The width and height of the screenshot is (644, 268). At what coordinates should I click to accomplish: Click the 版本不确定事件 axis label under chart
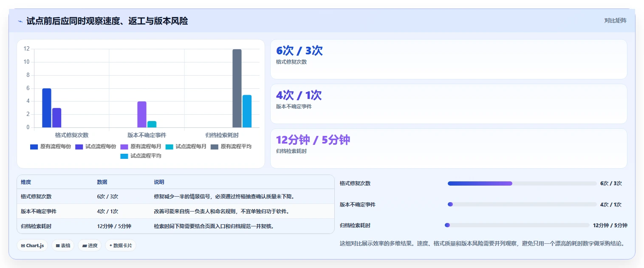(147, 135)
